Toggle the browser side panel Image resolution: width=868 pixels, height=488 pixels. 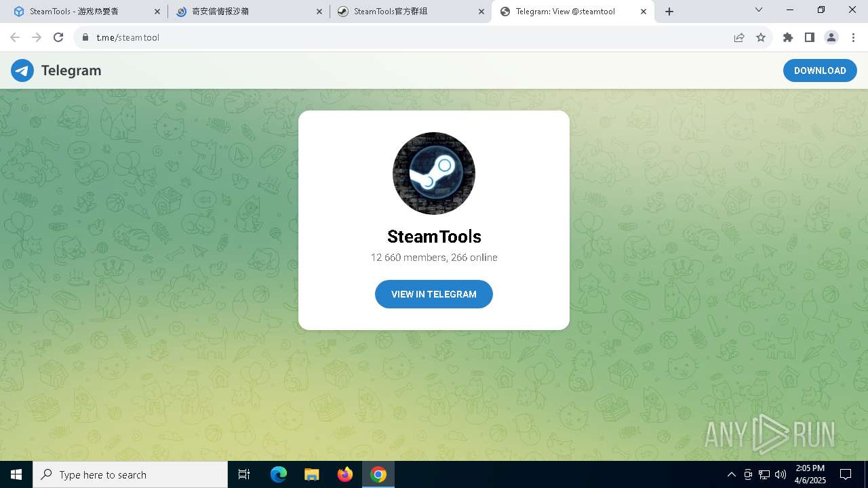coord(810,37)
